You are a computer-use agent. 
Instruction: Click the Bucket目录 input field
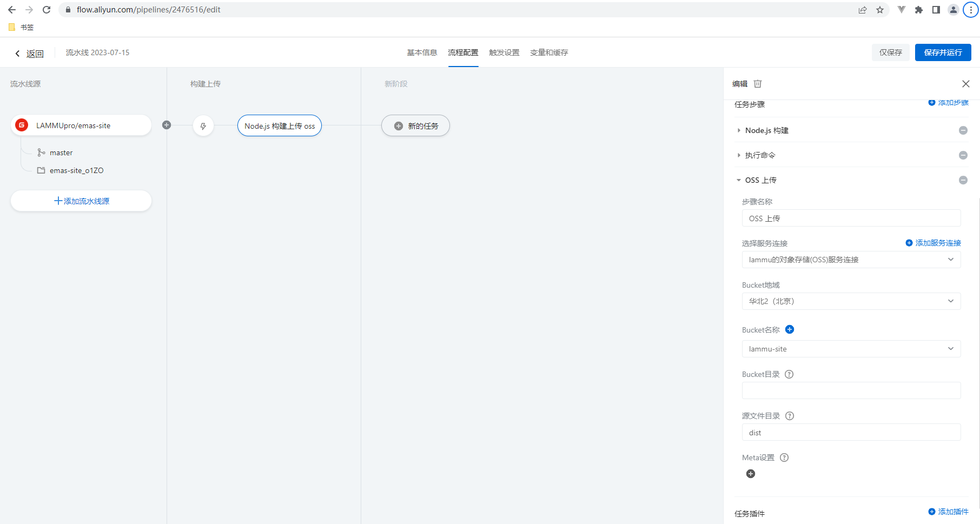(x=851, y=390)
